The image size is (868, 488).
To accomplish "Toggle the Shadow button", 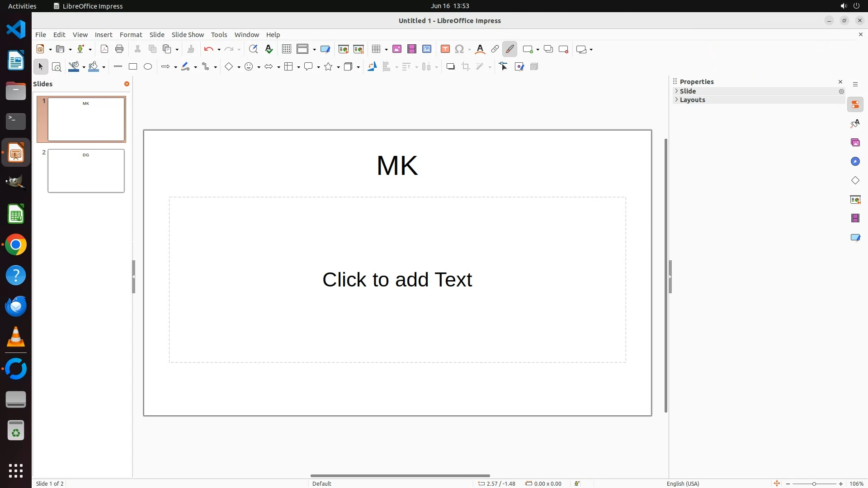I will click(x=450, y=67).
